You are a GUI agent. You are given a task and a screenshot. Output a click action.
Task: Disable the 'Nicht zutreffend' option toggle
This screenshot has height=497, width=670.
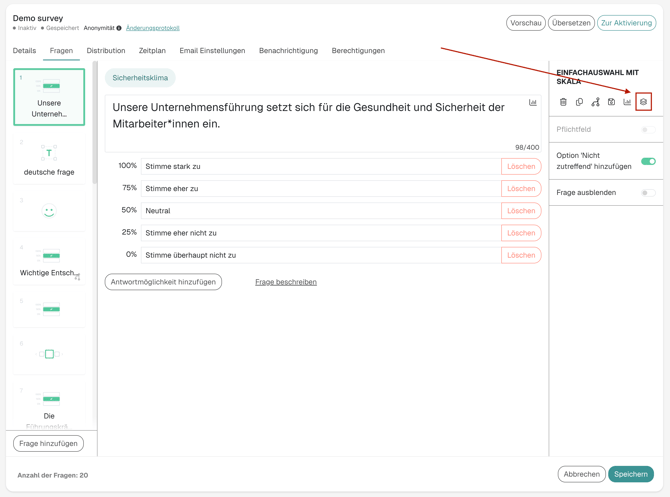(648, 161)
